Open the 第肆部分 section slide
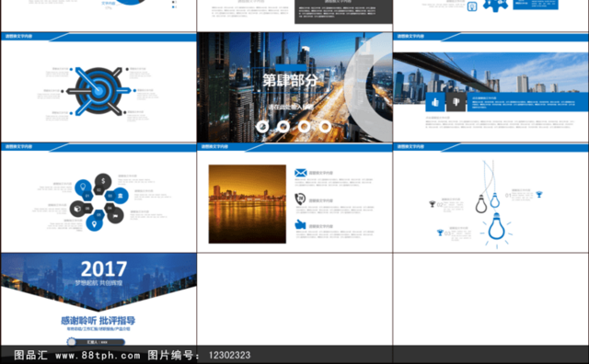 point(294,87)
